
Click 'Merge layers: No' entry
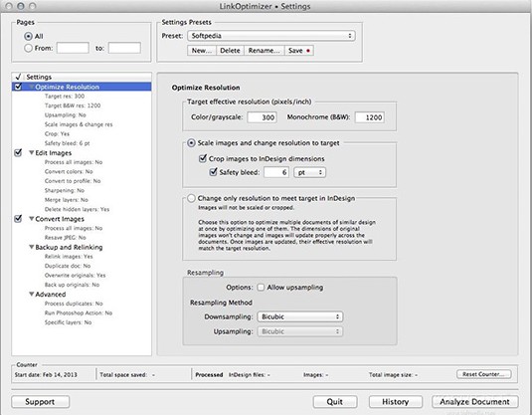click(67, 200)
